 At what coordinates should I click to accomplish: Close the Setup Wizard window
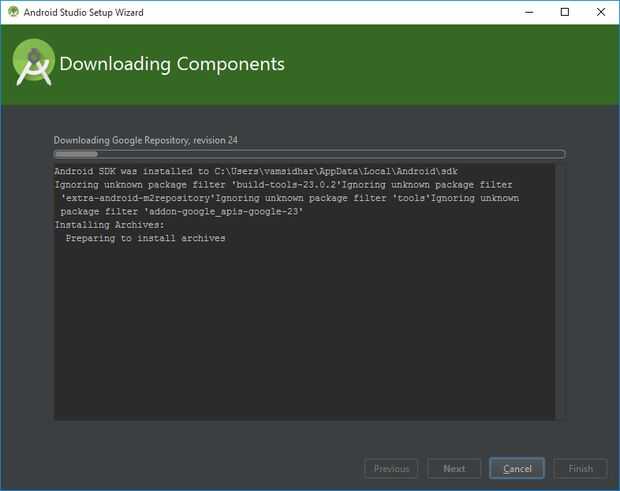(601, 12)
